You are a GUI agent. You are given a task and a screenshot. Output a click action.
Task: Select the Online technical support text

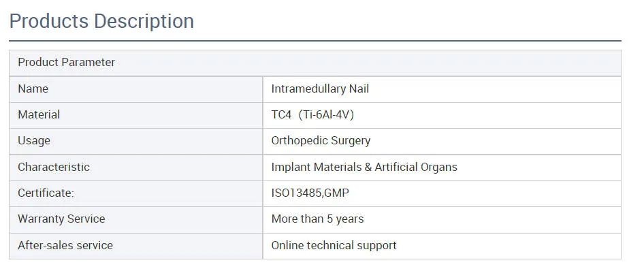point(334,246)
